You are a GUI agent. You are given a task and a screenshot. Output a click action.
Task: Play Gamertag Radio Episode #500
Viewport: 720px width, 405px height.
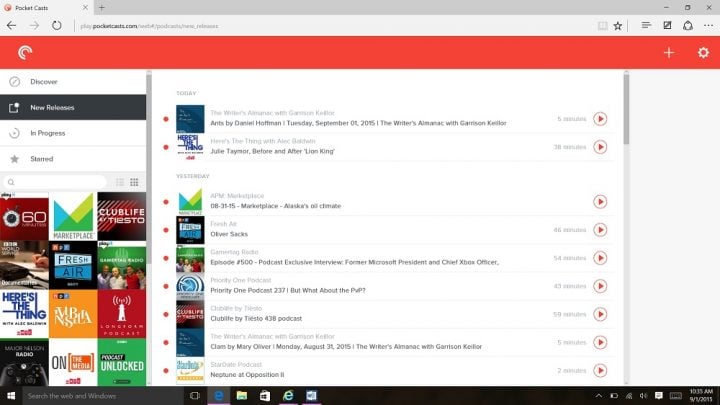coord(600,258)
